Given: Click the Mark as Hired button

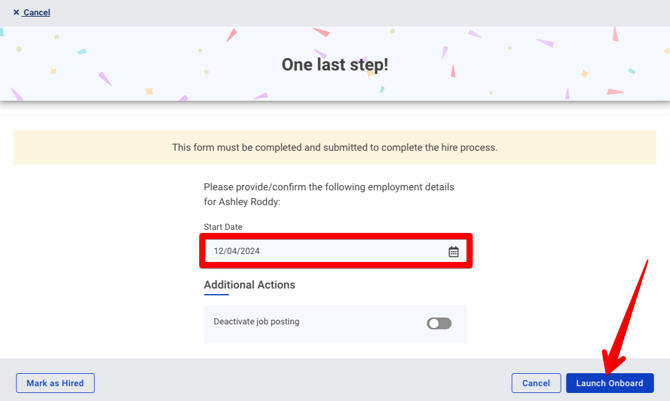Looking at the screenshot, I should pos(55,383).
